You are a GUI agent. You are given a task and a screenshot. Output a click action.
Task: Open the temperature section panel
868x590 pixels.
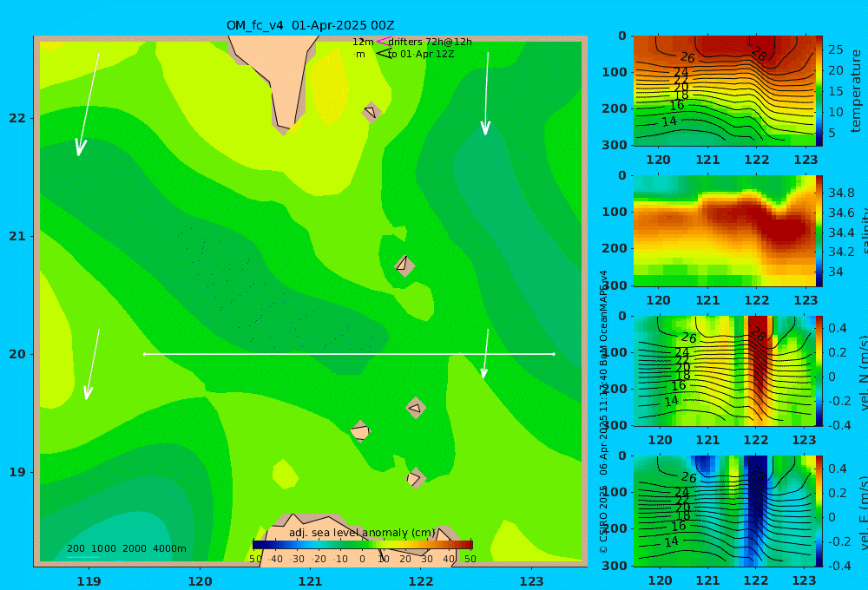[x=725, y=91]
